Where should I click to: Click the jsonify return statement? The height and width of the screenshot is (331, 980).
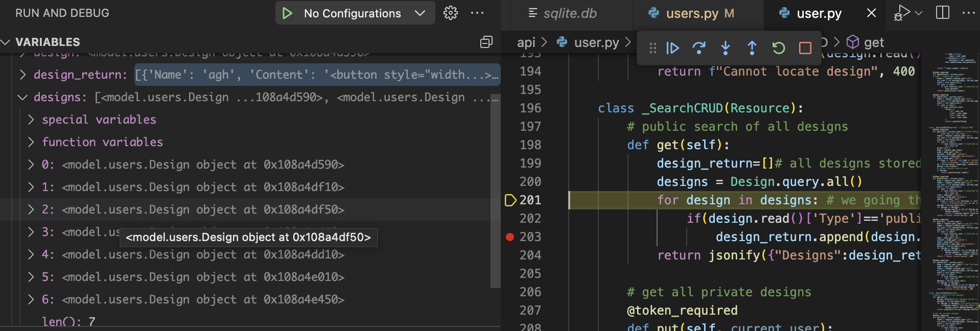788,255
